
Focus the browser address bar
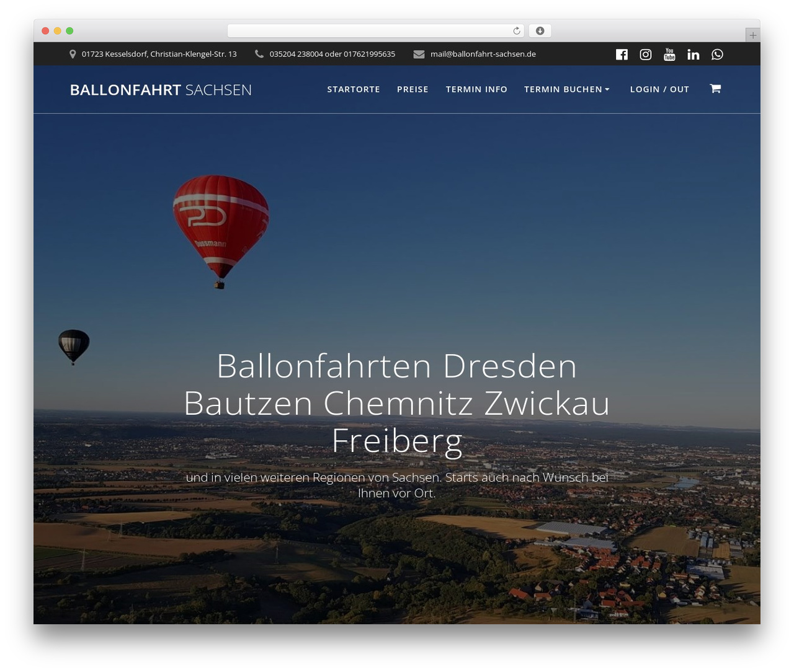tap(376, 31)
